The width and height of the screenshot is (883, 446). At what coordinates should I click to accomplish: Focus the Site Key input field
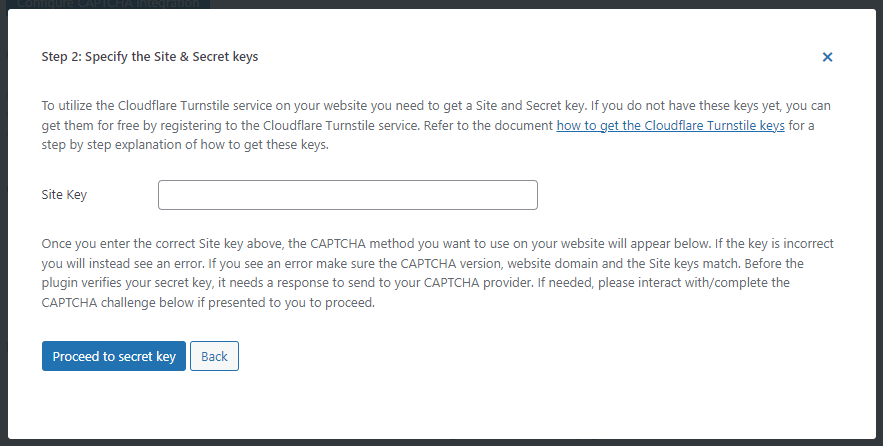347,195
